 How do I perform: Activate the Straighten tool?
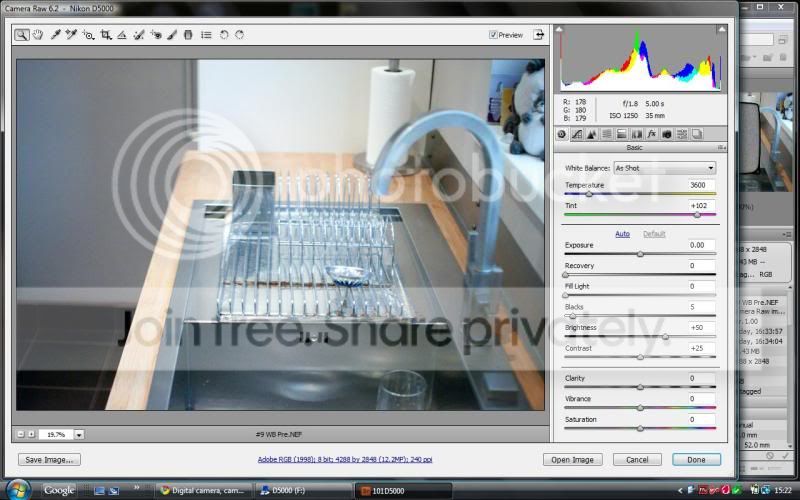[x=121, y=34]
